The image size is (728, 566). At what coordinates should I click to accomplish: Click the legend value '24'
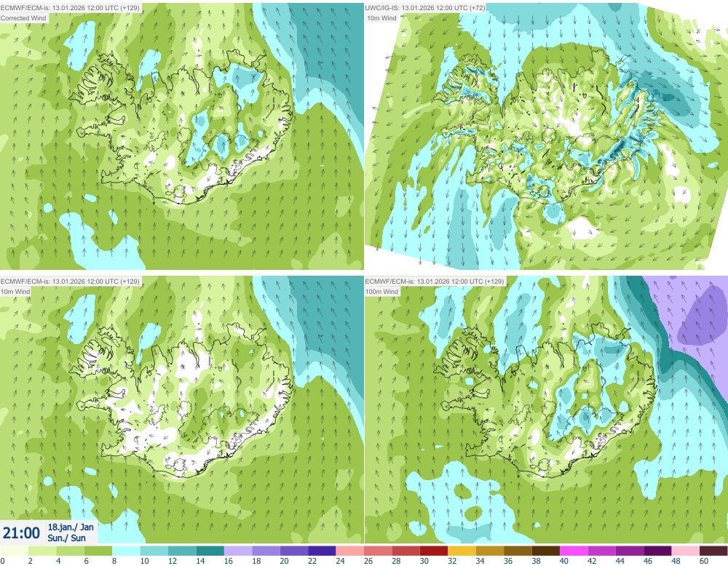point(340,561)
